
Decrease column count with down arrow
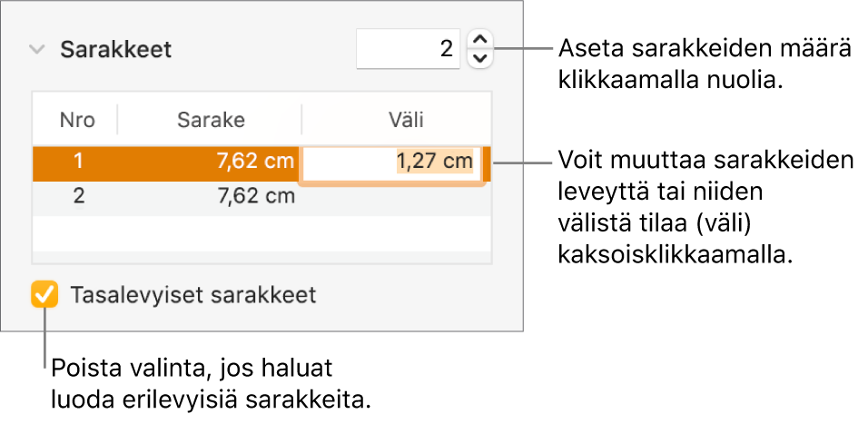(x=481, y=59)
